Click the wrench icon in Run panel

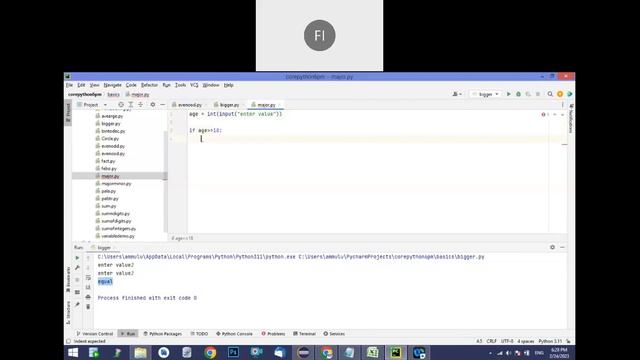pyautogui.click(x=77, y=268)
